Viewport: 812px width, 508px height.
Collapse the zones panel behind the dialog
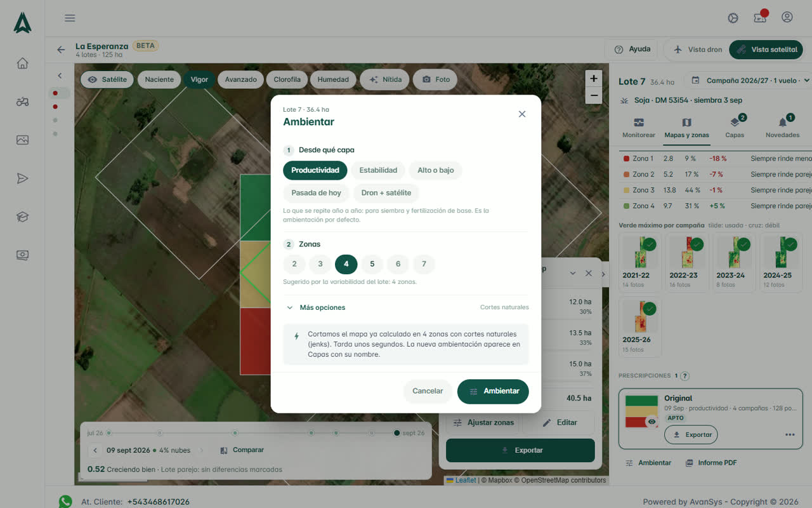tap(573, 273)
